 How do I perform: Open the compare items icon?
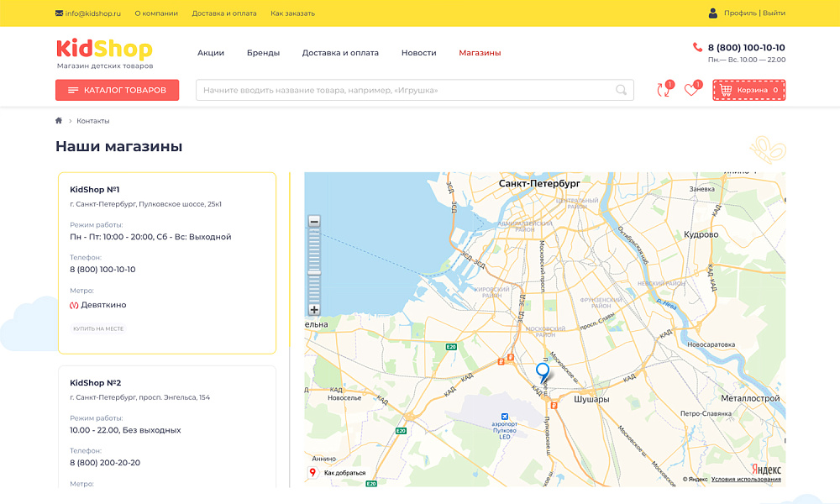[663, 90]
